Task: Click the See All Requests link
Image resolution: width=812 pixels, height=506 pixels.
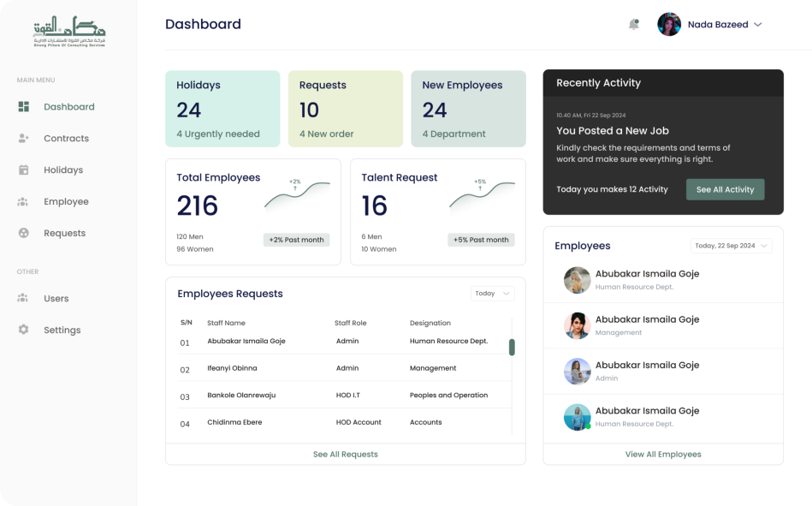Action: [345, 454]
